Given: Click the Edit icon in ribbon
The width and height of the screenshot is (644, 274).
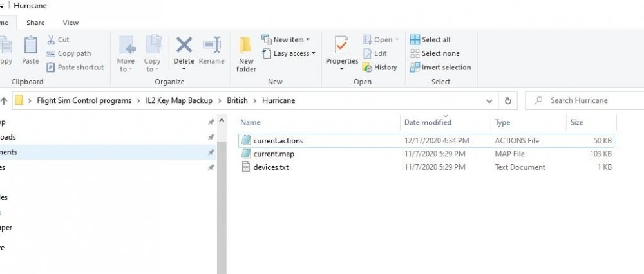Looking at the screenshot, I should click(x=368, y=53).
